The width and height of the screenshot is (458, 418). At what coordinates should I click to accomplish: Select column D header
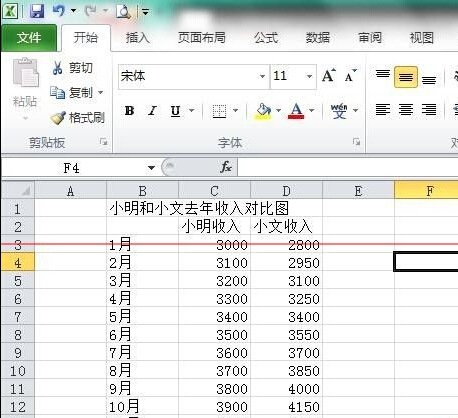tap(286, 191)
